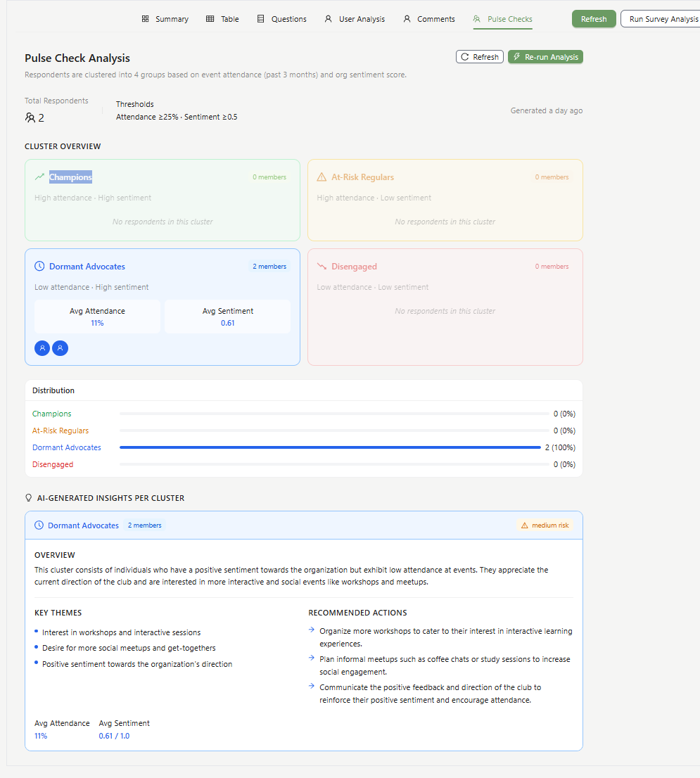Click the green Refresh button at top
The height and width of the screenshot is (778, 700).
click(594, 19)
